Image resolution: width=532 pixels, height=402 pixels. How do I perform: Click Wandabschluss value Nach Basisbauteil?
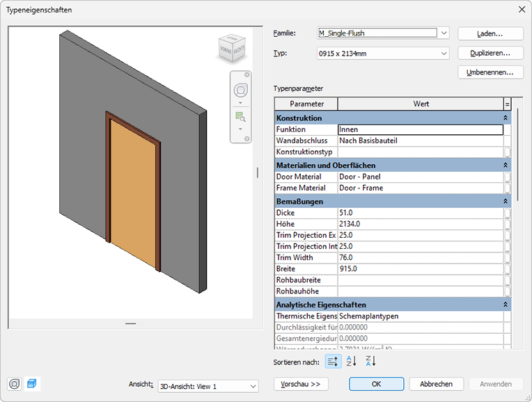coord(421,140)
